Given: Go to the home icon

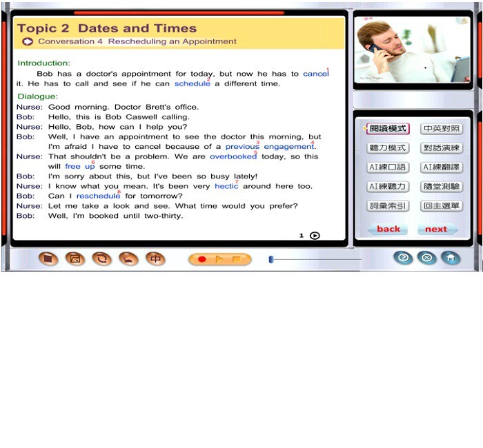Looking at the screenshot, I should pos(451,258).
